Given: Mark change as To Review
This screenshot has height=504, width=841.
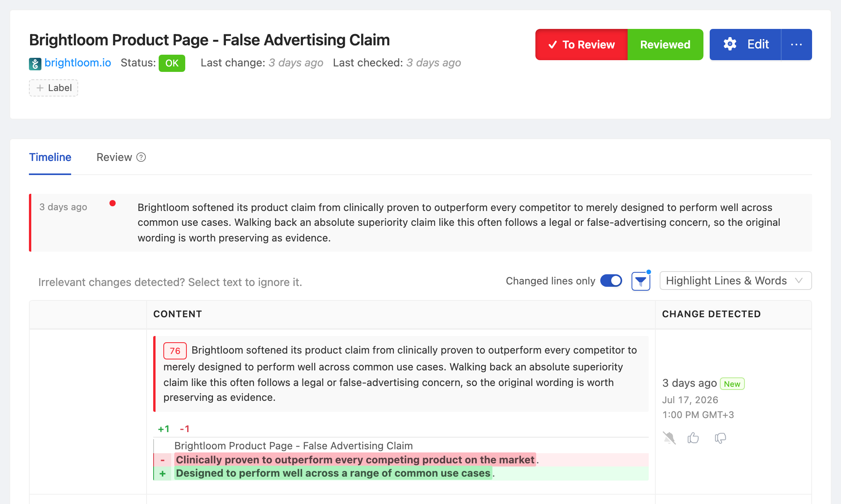Looking at the screenshot, I should (582, 45).
